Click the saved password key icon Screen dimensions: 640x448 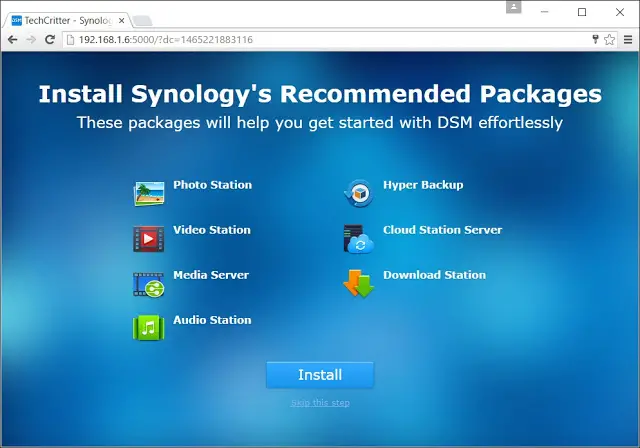tap(595, 39)
